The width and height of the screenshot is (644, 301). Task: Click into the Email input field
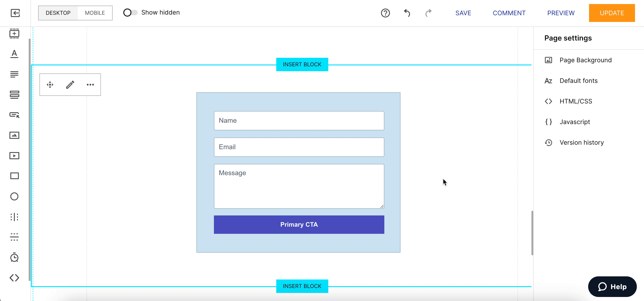click(299, 147)
